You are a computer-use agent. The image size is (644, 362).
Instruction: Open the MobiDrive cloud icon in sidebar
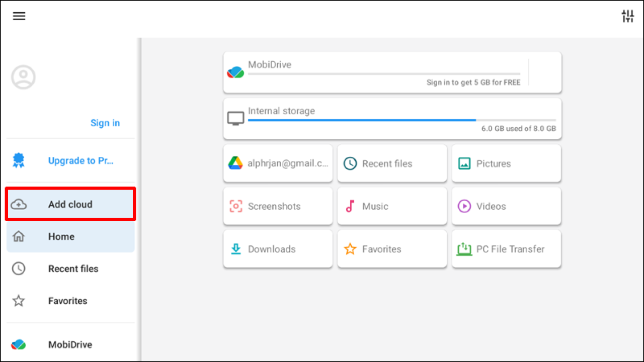18,344
